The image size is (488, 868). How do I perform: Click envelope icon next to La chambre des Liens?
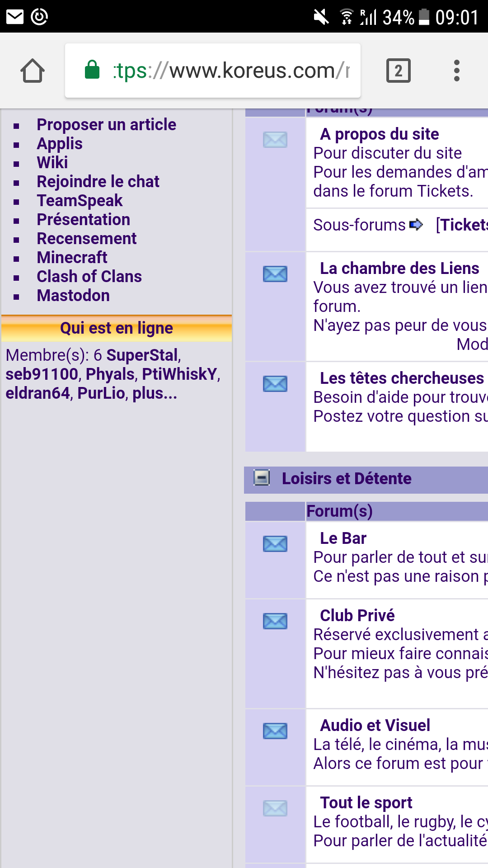coord(275,274)
